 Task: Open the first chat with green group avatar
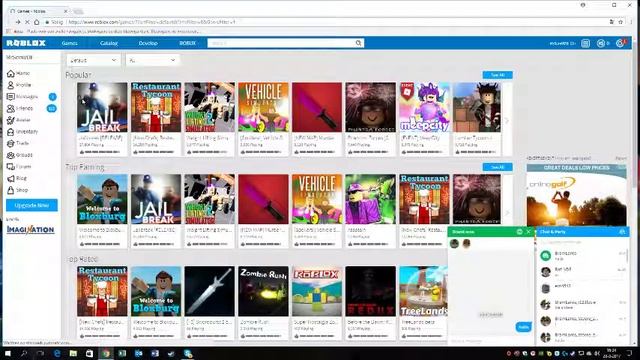582,256
